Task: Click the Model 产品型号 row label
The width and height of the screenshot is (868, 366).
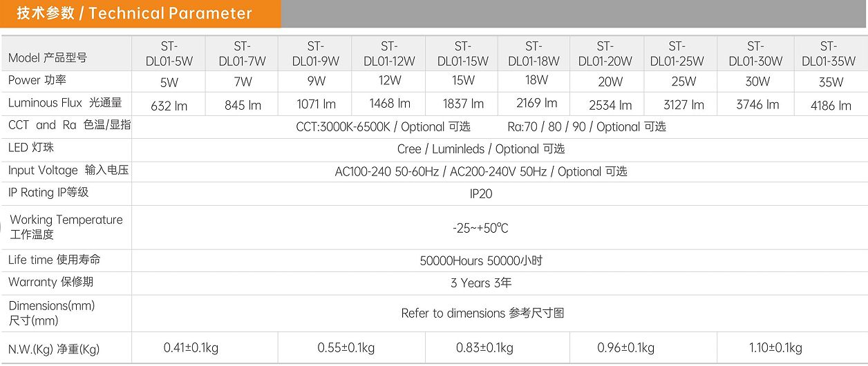Action: click(x=48, y=58)
